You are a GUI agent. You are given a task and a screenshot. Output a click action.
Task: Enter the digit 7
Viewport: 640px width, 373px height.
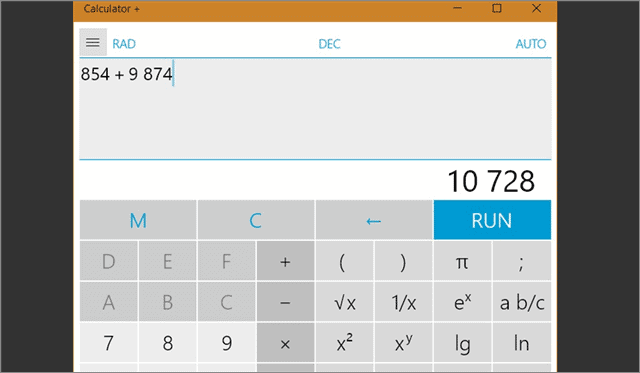pyautogui.click(x=109, y=343)
